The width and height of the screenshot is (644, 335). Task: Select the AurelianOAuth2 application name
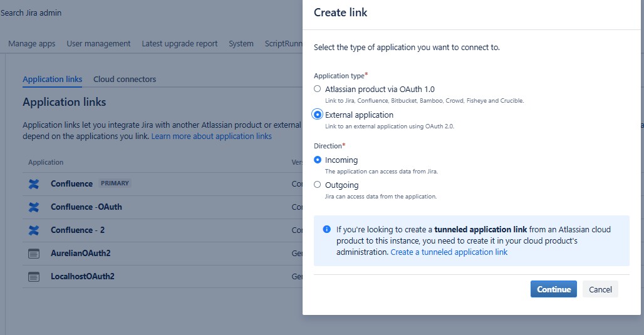coord(80,254)
